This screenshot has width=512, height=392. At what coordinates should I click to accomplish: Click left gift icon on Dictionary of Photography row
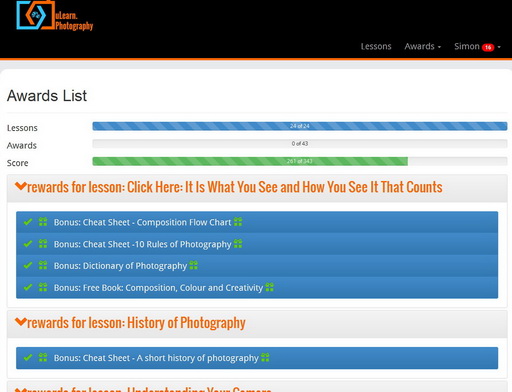click(43, 265)
